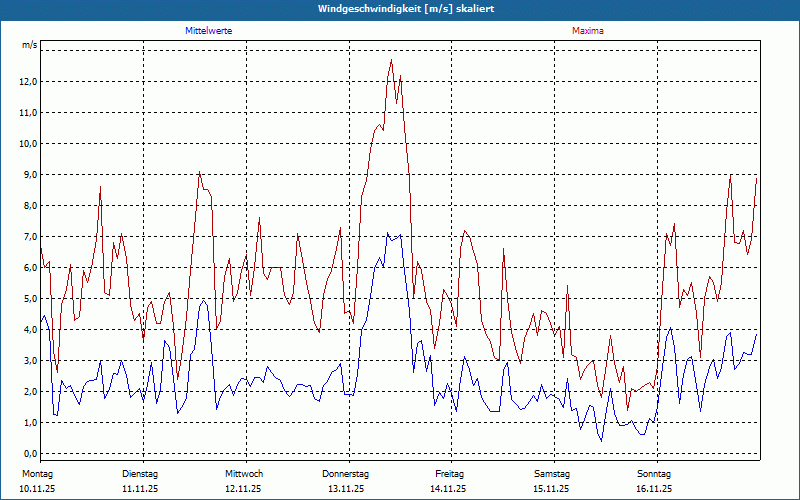Click the 7,0 y-axis value
The width and height of the screenshot is (800, 500).
31,237
